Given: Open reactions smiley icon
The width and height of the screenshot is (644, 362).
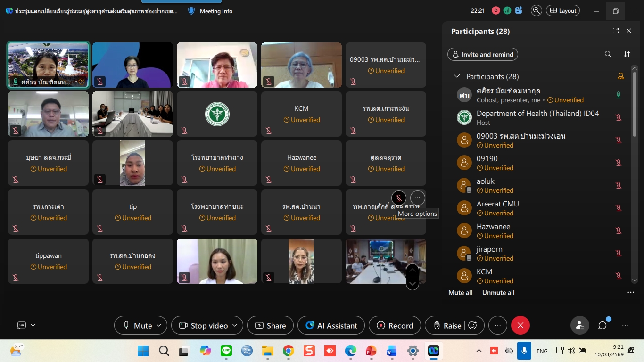Looking at the screenshot, I should 472,325.
